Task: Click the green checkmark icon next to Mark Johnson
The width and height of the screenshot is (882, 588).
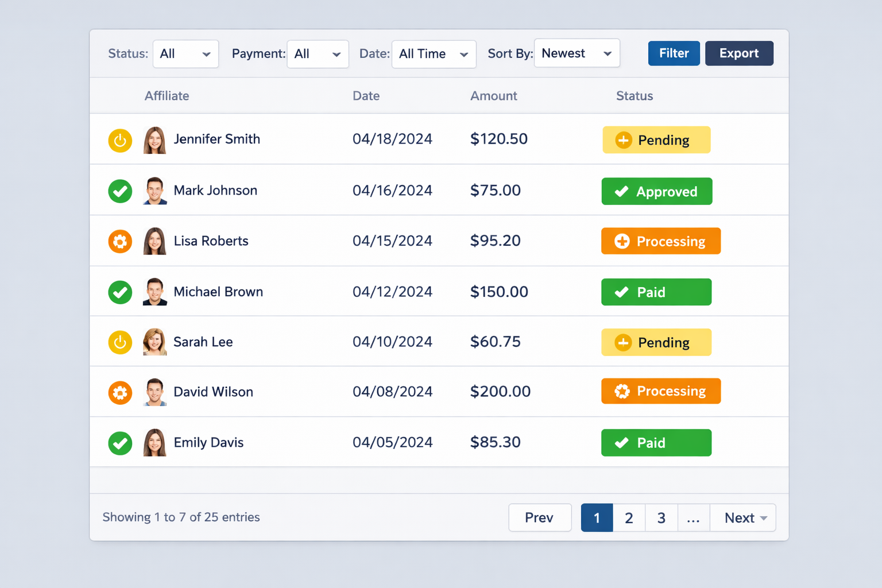Action: pyautogui.click(x=120, y=191)
